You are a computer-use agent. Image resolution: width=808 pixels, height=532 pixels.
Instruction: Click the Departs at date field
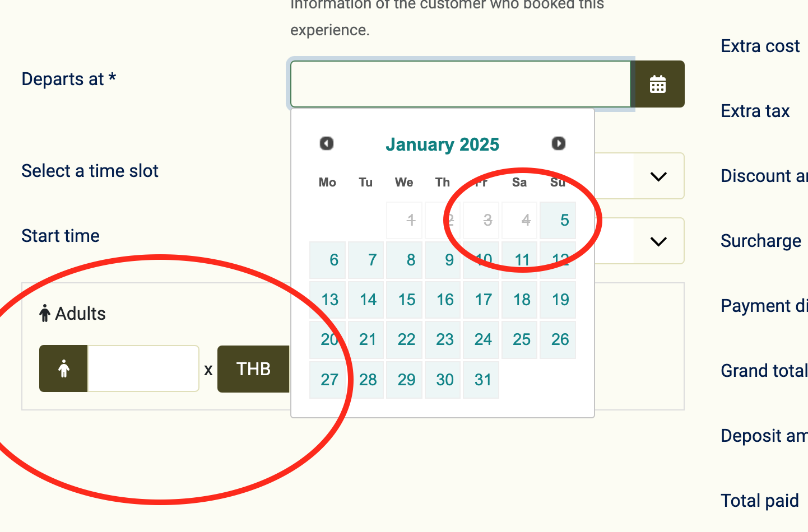460,84
